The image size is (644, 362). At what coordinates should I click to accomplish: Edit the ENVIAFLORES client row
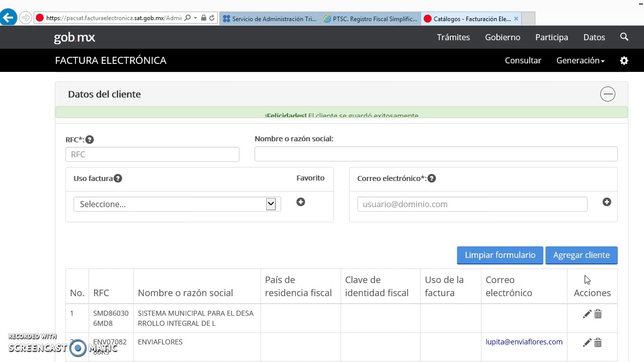pos(587,343)
